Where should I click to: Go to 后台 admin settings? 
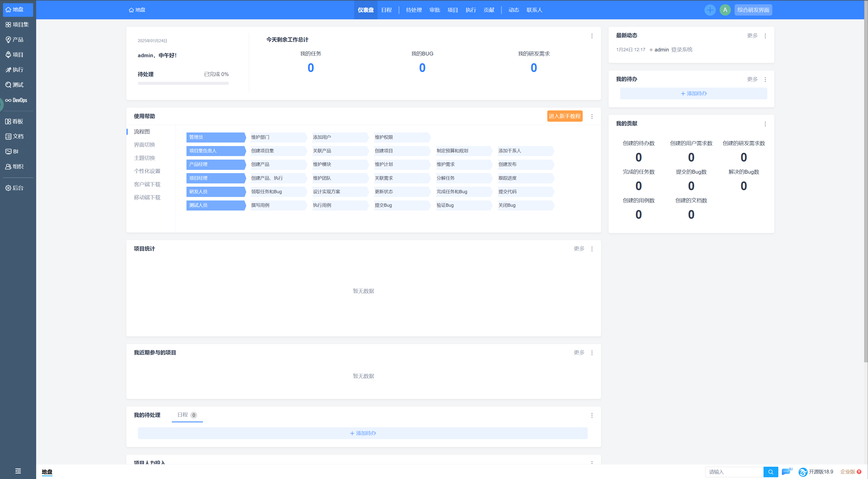pos(14,188)
